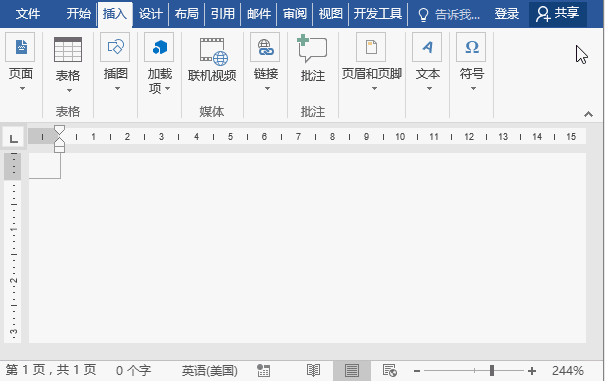
Task: Select the 插入 Insert tab
Action: coord(115,14)
